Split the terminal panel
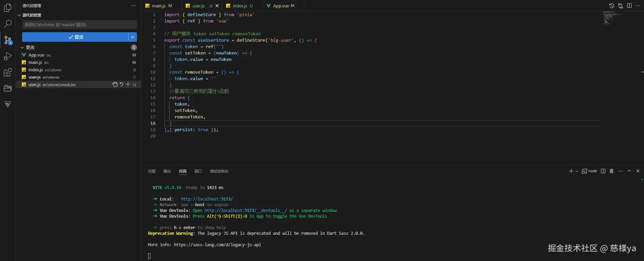Viewport: 644px width, 261px height. coord(603,171)
